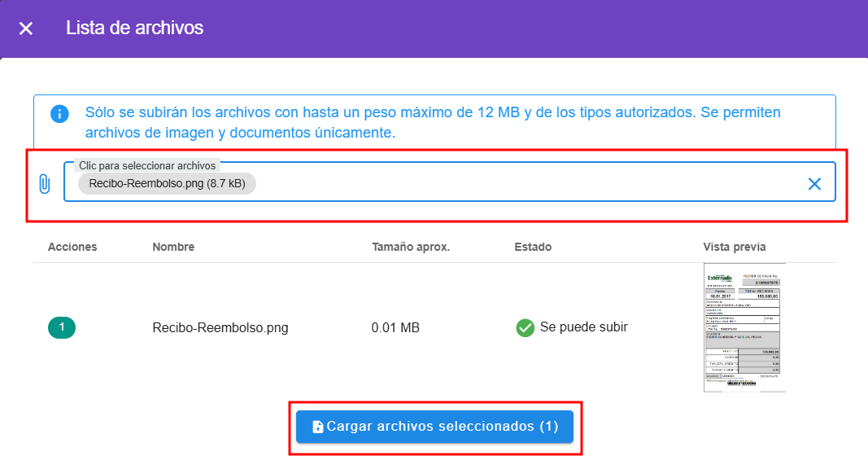868x469 pixels.
Task: Click the Cargar archivos seleccionados (1) button
Action: tap(434, 427)
